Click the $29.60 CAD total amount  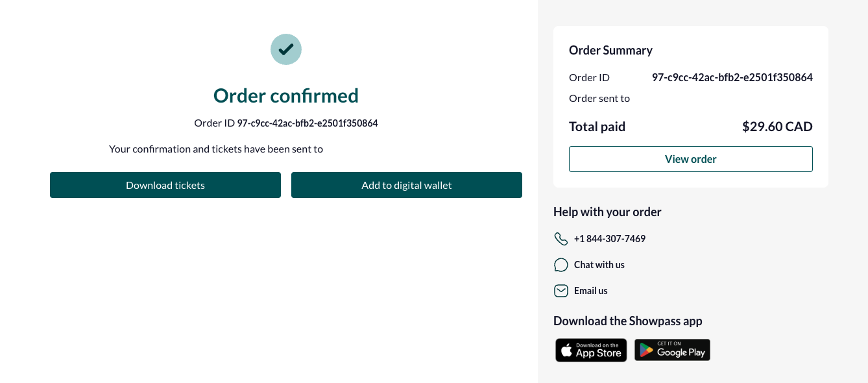click(777, 127)
